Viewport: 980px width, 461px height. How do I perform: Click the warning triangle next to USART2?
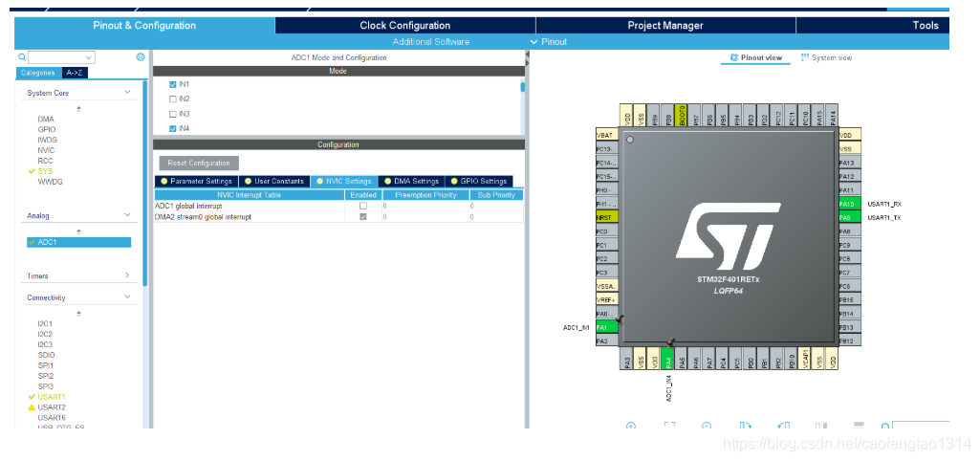pos(32,407)
